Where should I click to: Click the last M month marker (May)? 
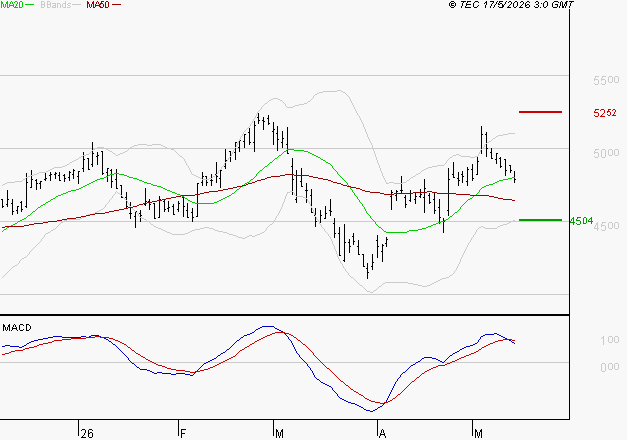(x=478, y=434)
